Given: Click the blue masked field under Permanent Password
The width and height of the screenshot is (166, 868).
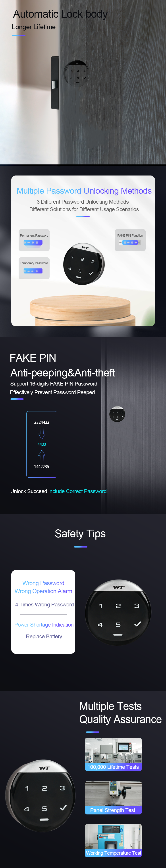Looking at the screenshot, I should [x=33, y=242].
